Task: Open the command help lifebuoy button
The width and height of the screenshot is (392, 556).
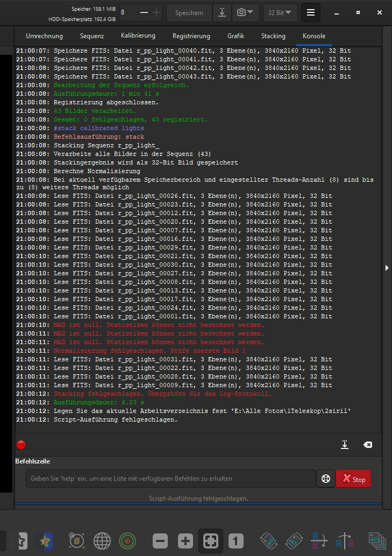Action: (326, 479)
